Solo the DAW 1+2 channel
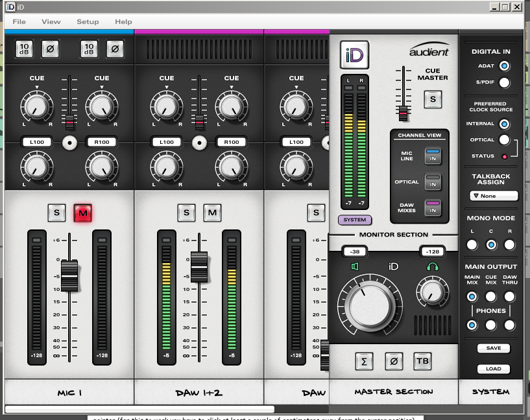Image resolution: width=530 pixels, height=420 pixels. click(x=187, y=213)
